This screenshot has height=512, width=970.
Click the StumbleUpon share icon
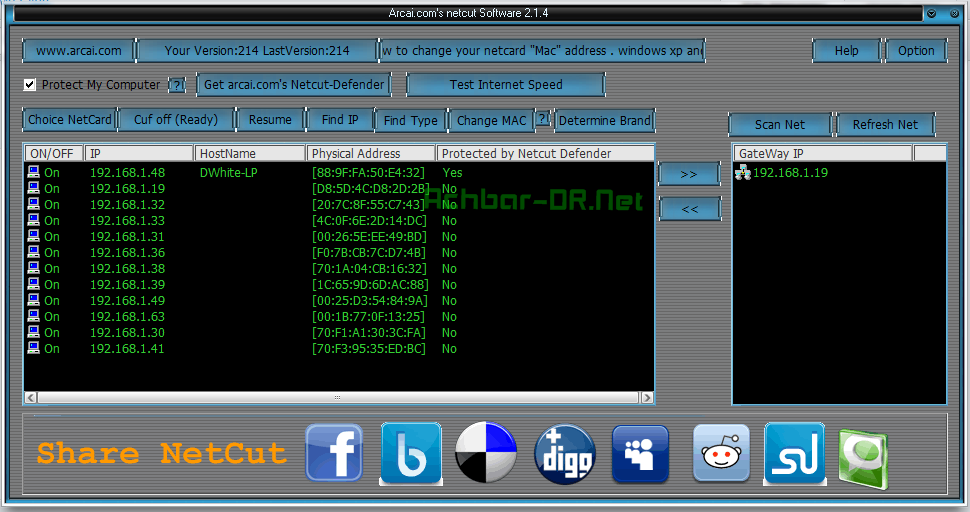(x=795, y=453)
